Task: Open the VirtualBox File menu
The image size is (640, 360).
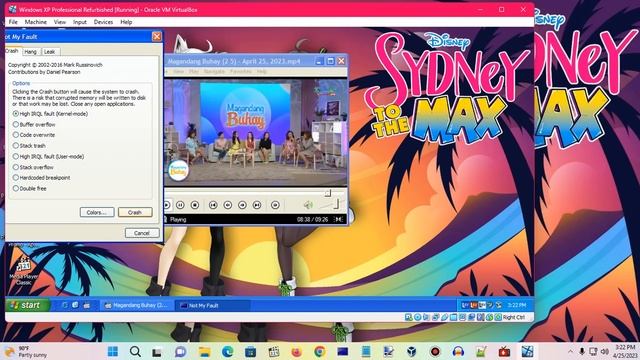Action: coord(13,22)
